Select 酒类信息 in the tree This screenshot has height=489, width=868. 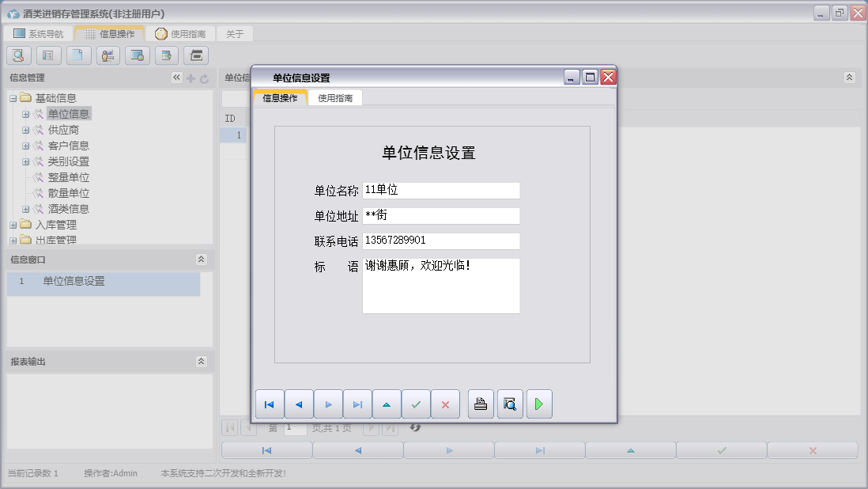pos(68,209)
